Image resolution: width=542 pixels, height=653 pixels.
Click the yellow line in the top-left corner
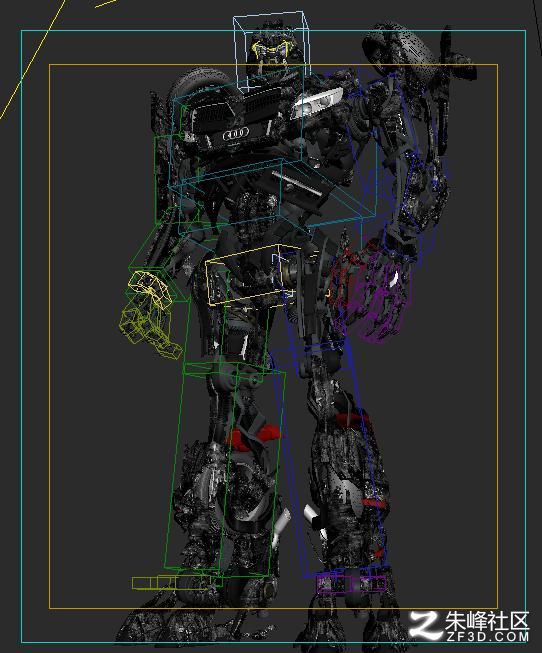31,60
